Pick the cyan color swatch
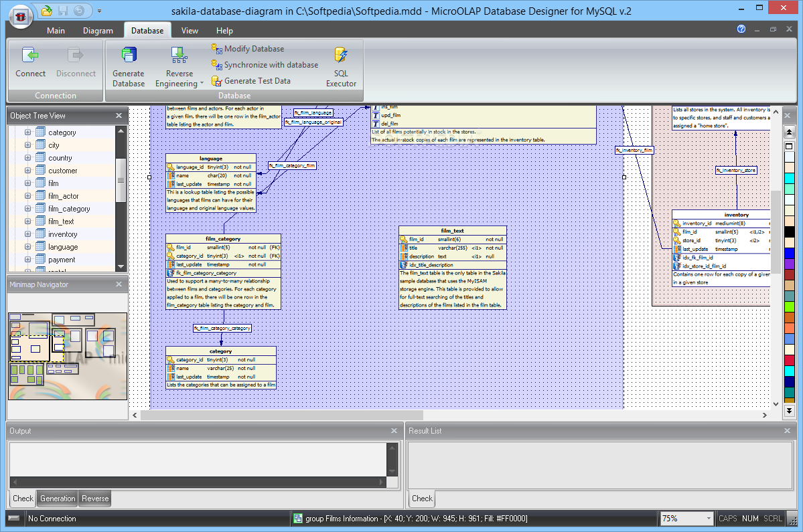This screenshot has width=803, height=532. (x=789, y=178)
